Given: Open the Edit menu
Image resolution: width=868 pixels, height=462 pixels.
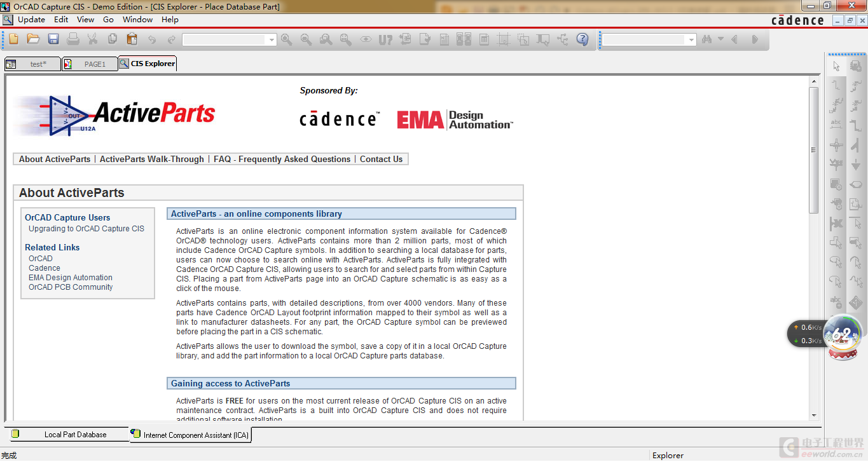Looking at the screenshot, I should pos(61,20).
